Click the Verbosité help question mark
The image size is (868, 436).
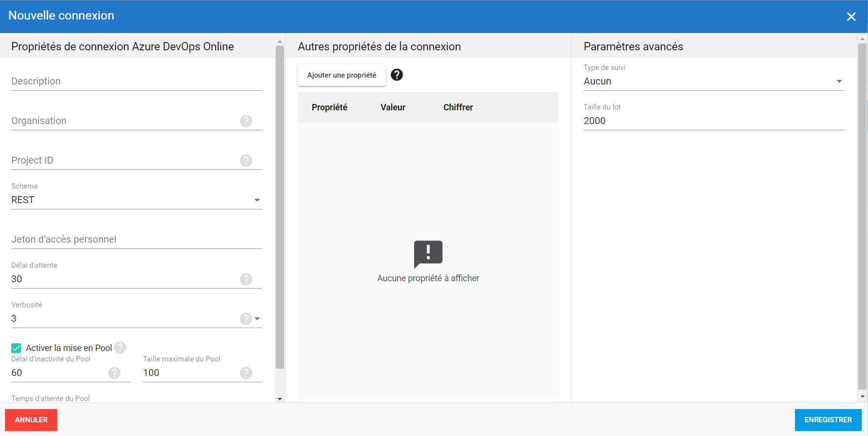click(246, 319)
